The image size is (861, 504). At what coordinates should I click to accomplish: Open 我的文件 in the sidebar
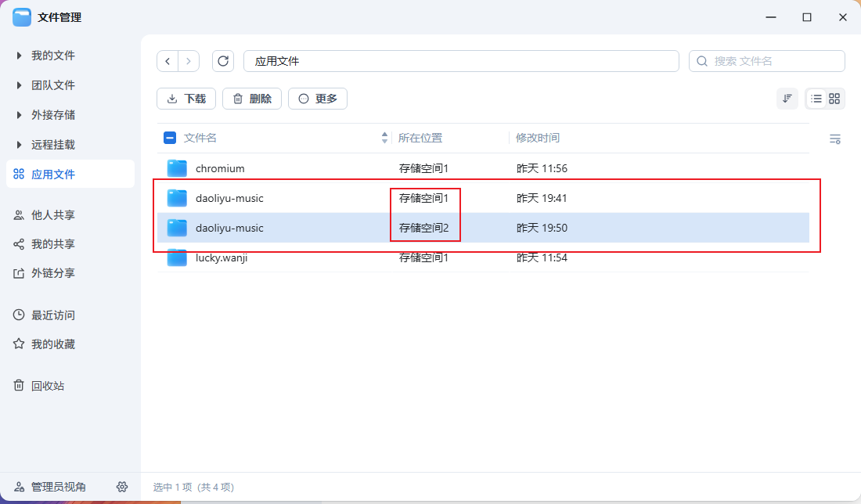pyautogui.click(x=53, y=56)
